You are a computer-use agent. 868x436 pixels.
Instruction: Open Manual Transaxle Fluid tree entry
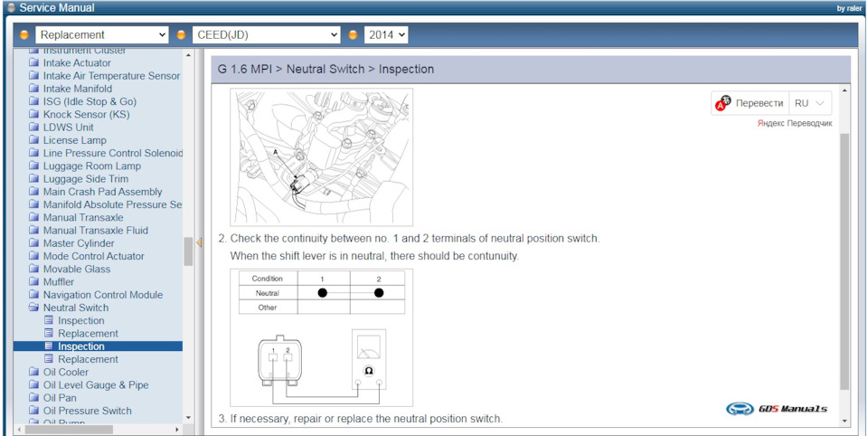pos(96,231)
